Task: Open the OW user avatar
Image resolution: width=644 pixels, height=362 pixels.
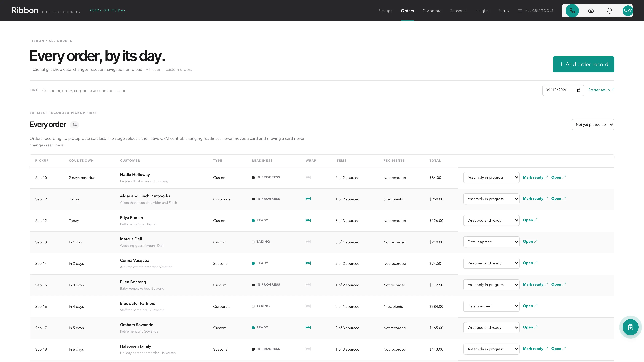Action: point(628,11)
